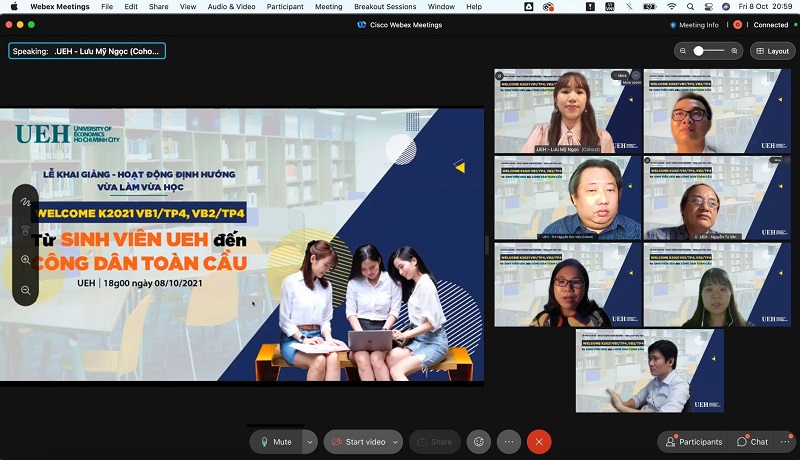Image resolution: width=800 pixels, height=460 pixels.
Task: Mute your microphone
Action: point(276,442)
